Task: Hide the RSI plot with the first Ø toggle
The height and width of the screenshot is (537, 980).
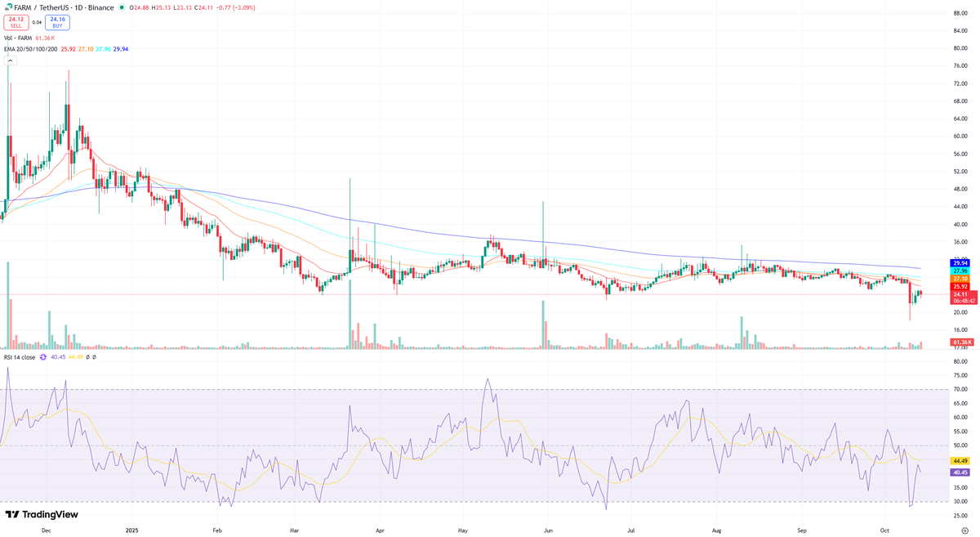Action: [88, 357]
